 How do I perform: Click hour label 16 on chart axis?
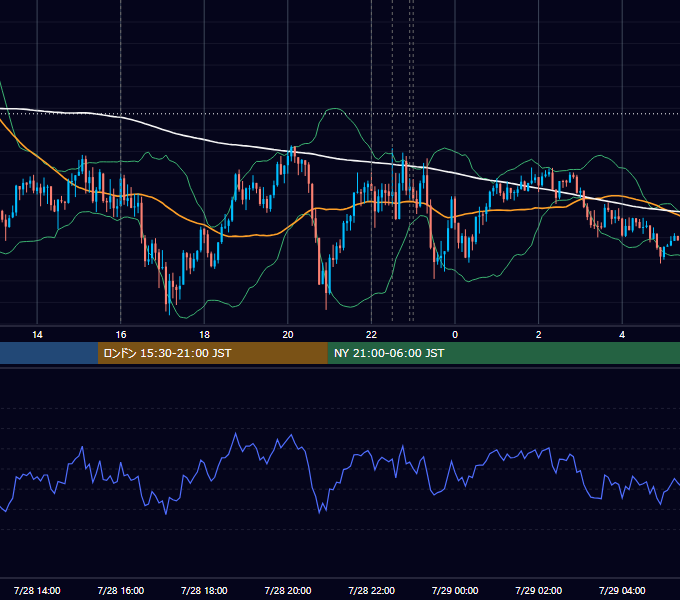pos(121,335)
